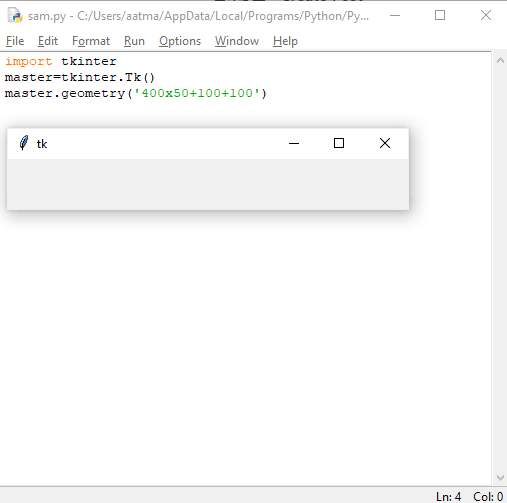This screenshot has height=503, width=507.
Task: Close the sam.py IDLE editor window
Action: click(x=486, y=15)
